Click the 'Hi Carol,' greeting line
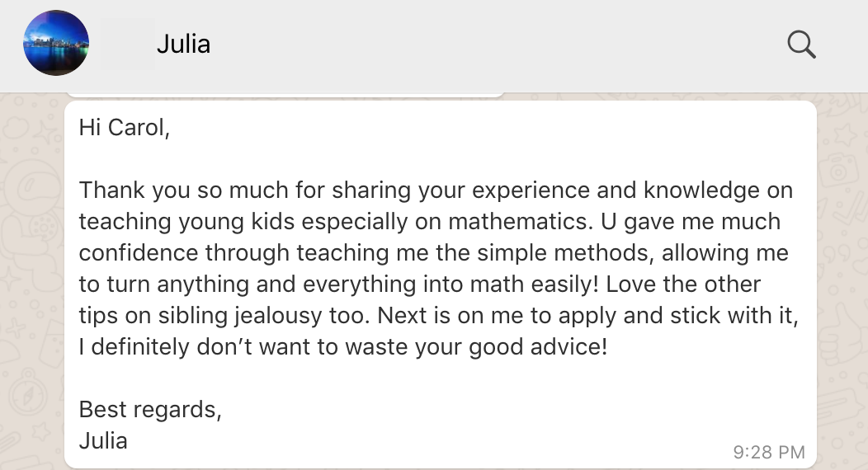 pos(124,128)
